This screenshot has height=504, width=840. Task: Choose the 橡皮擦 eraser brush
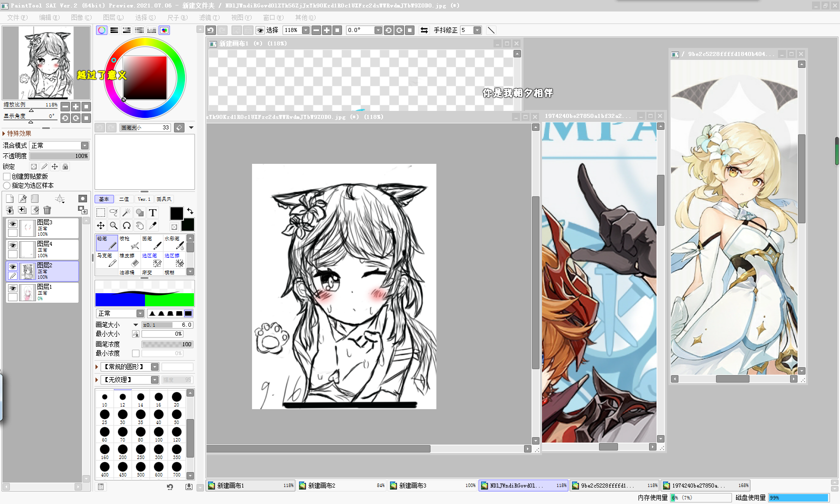[129, 260]
